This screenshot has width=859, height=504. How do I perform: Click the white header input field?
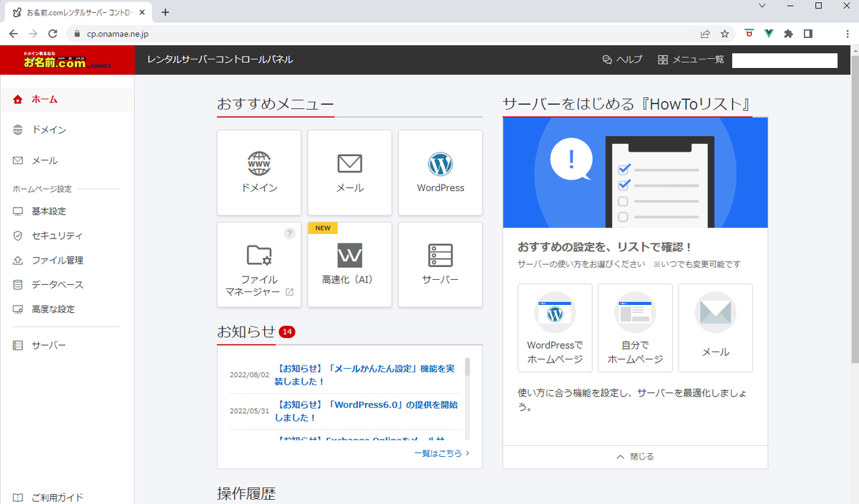point(785,61)
